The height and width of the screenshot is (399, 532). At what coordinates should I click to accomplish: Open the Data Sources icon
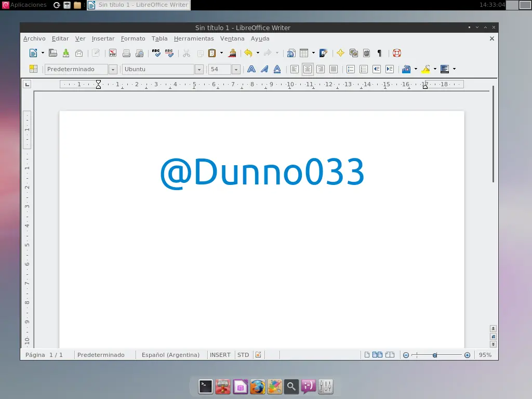366,53
